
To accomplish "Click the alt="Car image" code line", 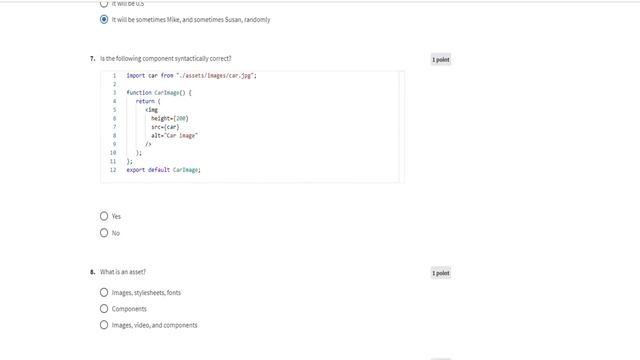I will [174, 136].
